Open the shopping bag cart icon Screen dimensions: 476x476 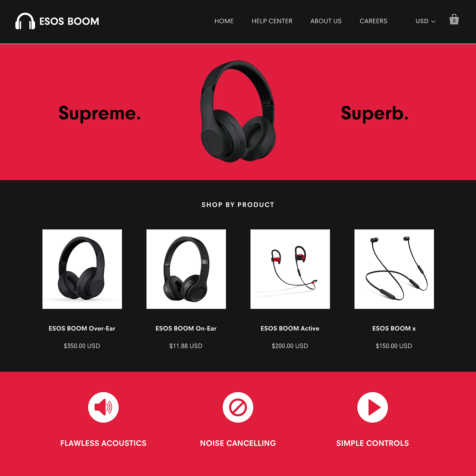(x=454, y=19)
